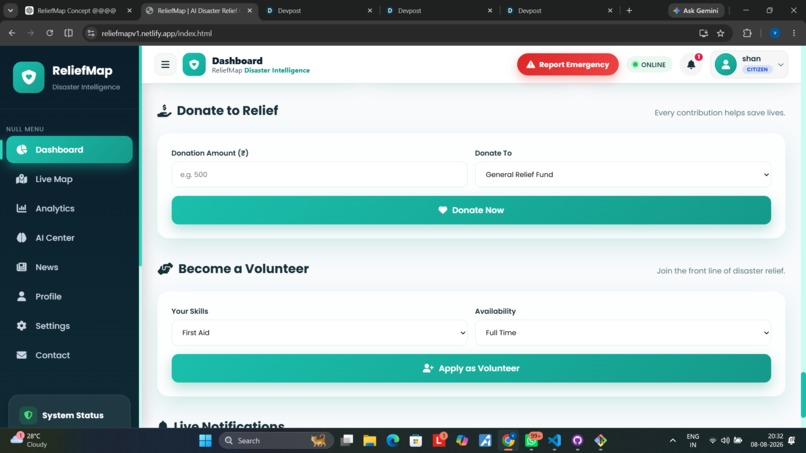The image size is (806, 453).
Task: Click the install app icon in address bar
Action: pyautogui.click(x=703, y=33)
